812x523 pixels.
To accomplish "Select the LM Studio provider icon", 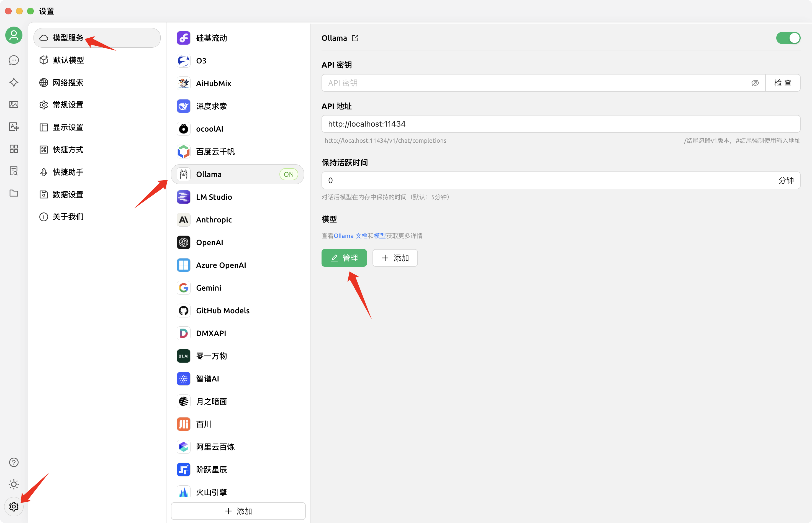I will [184, 197].
